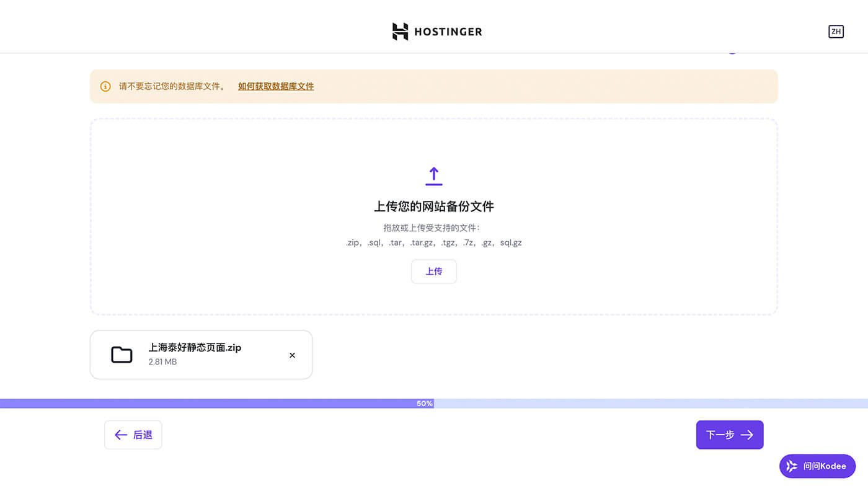868x496 pixels.
Task: Click the back arrow icon beside 后退
Action: pyautogui.click(x=121, y=435)
